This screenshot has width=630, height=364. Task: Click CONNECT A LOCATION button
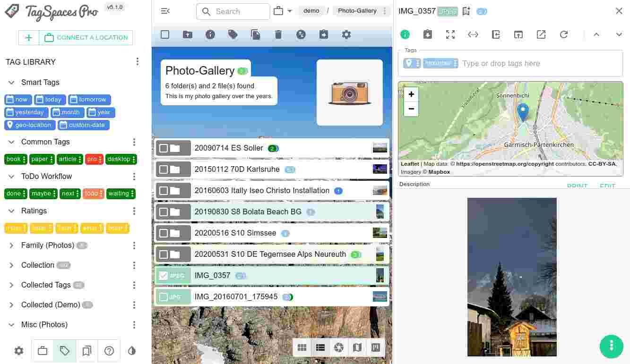pos(86,38)
